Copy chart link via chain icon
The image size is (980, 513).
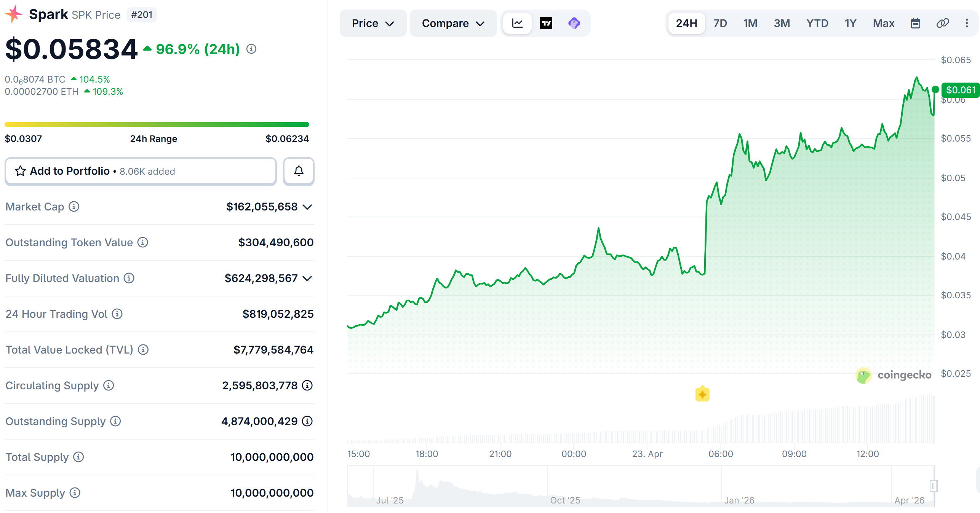(x=942, y=23)
